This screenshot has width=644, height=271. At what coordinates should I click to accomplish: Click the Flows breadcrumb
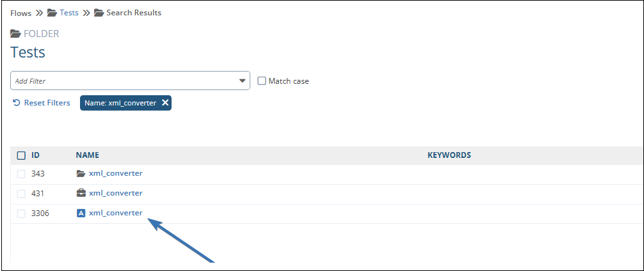[x=20, y=13]
